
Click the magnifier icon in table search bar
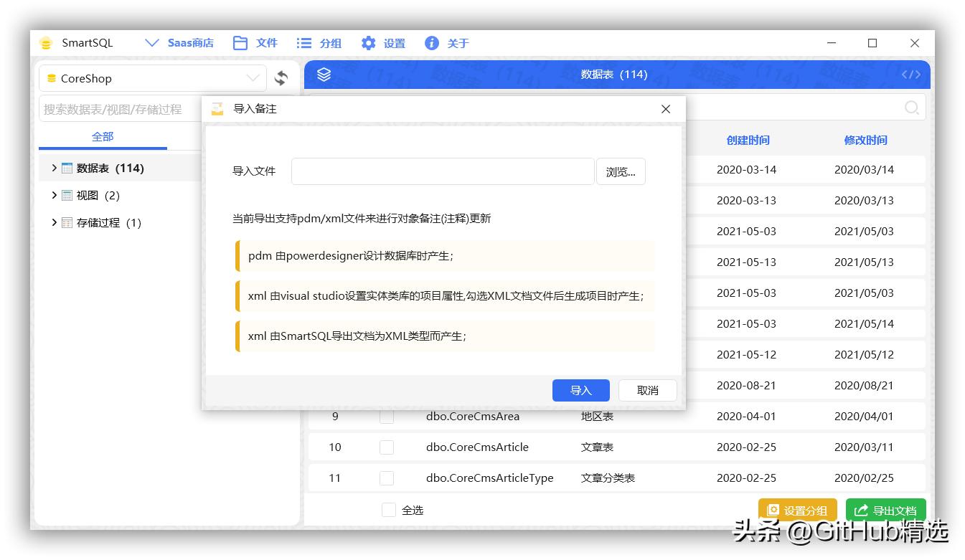point(911,108)
